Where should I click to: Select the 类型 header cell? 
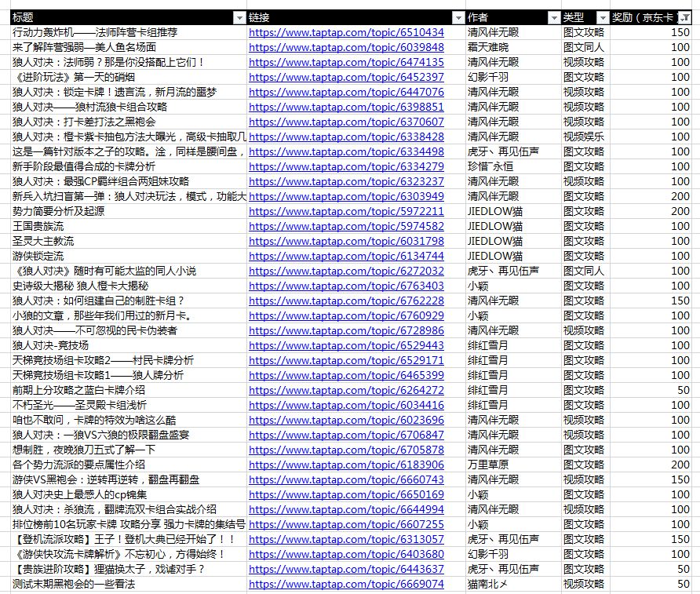(x=585, y=18)
